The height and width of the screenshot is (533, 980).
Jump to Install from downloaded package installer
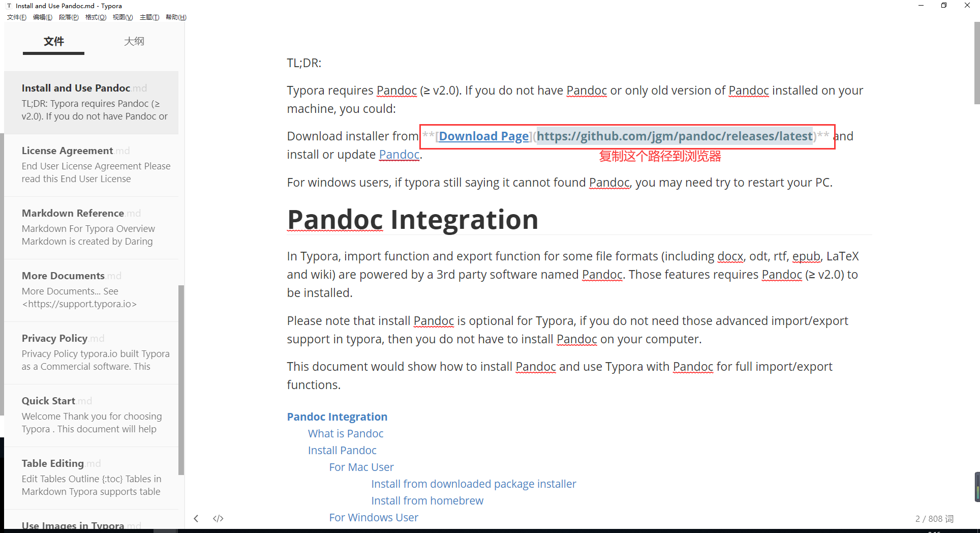pos(474,484)
